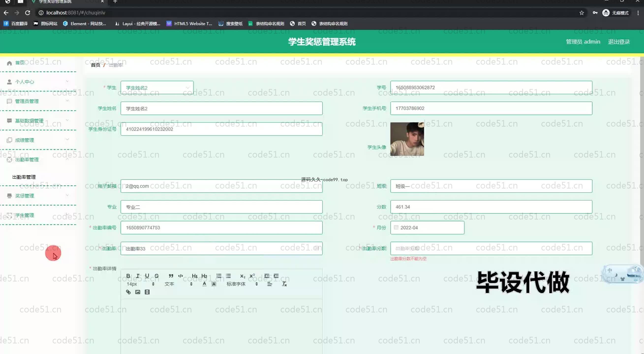Toggle underline formatting in the editor
Image resolution: width=644 pixels, height=354 pixels.
147,276
